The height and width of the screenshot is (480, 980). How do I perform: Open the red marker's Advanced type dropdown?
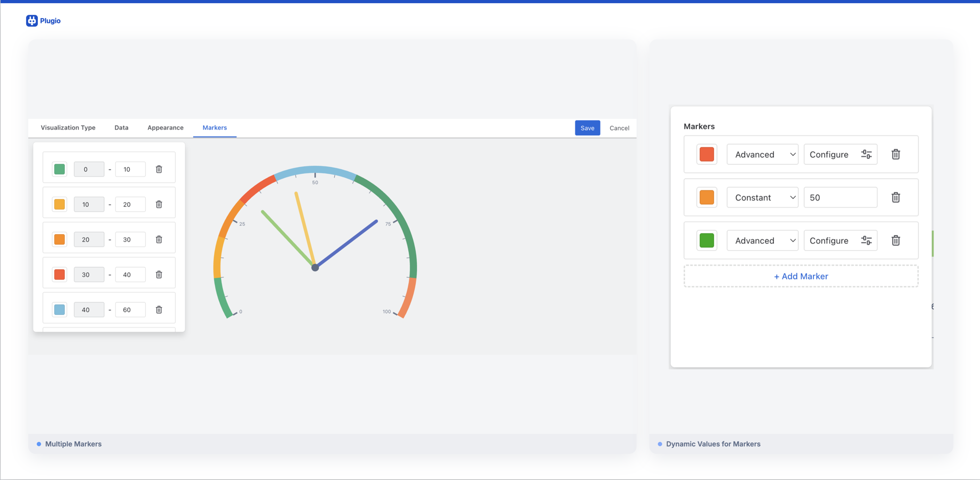[762, 155]
